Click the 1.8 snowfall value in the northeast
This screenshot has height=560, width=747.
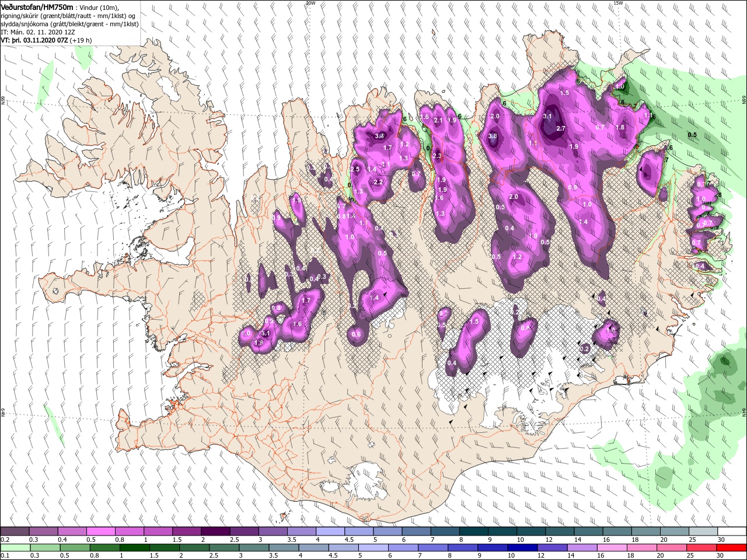620,127
